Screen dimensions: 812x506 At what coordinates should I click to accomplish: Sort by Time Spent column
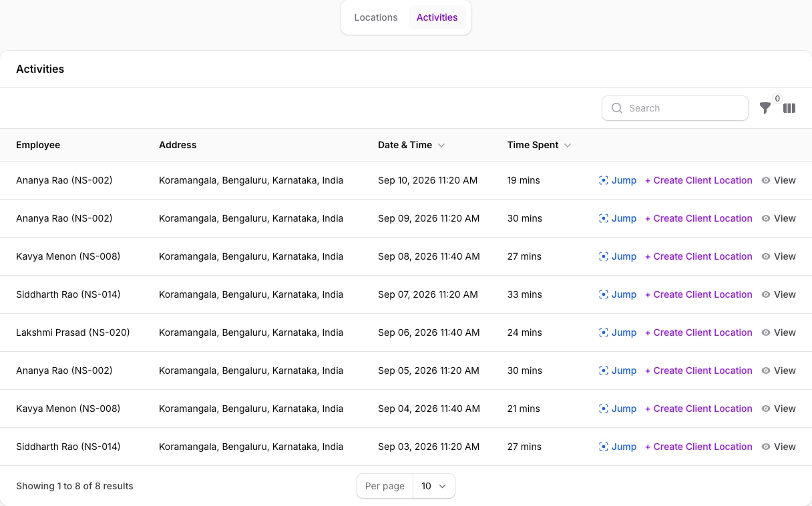(539, 145)
